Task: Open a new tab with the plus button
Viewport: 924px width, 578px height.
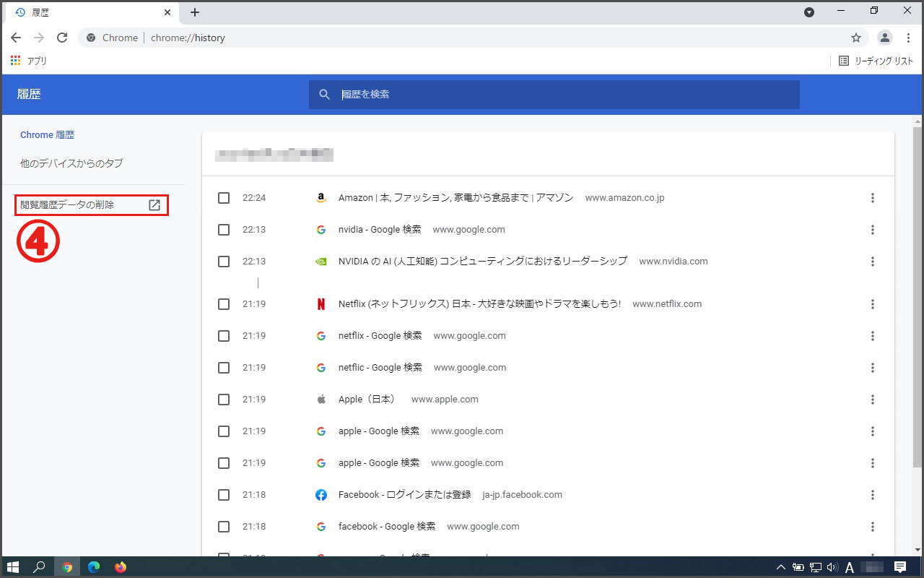Action: pos(195,12)
